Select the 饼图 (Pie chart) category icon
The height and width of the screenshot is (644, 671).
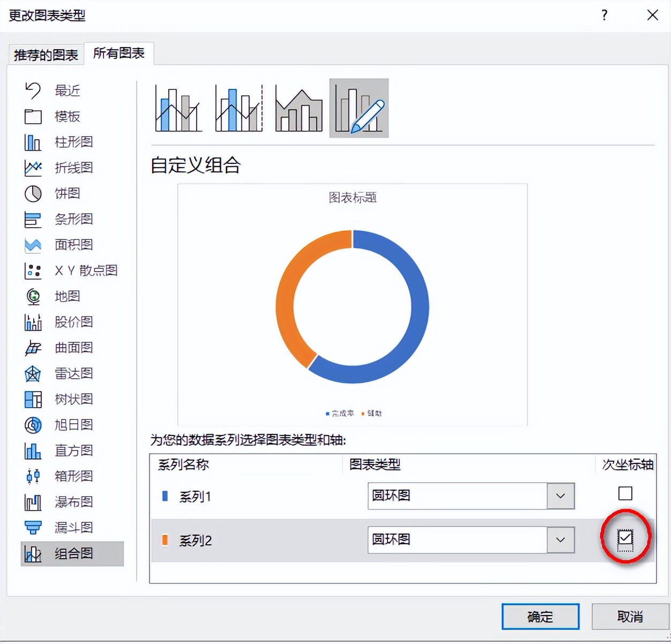32,194
